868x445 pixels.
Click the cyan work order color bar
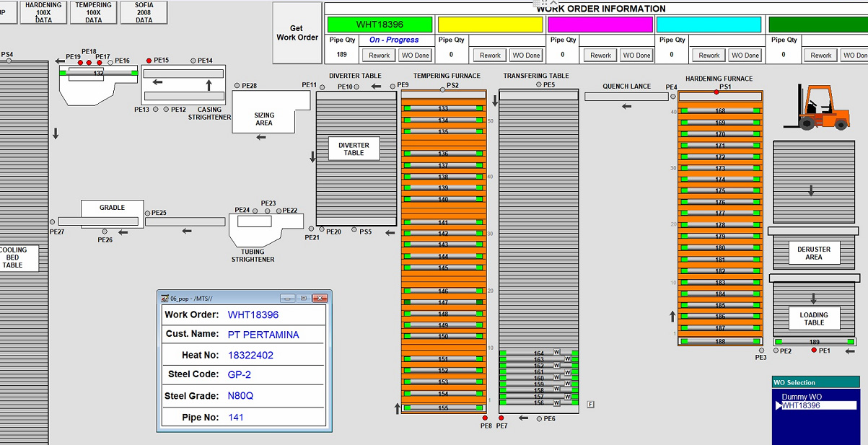click(x=709, y=25)
